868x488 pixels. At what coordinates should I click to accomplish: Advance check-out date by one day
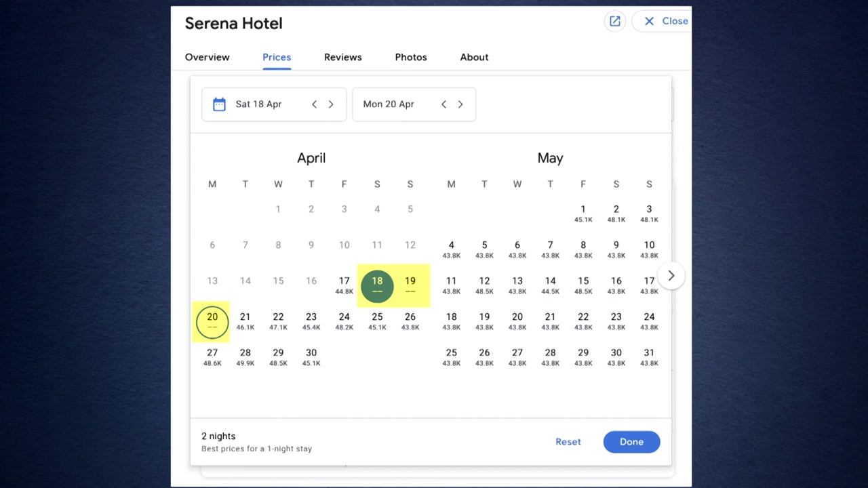460,104
